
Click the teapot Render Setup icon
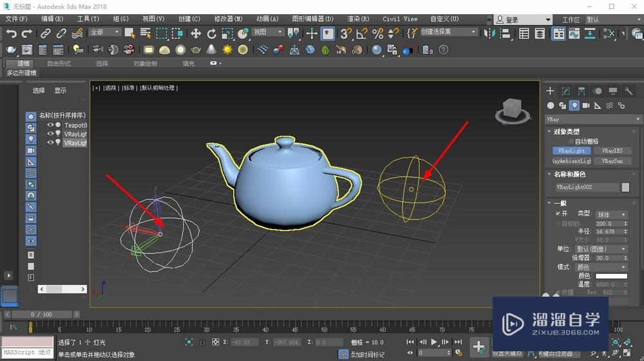coord(11,50)
